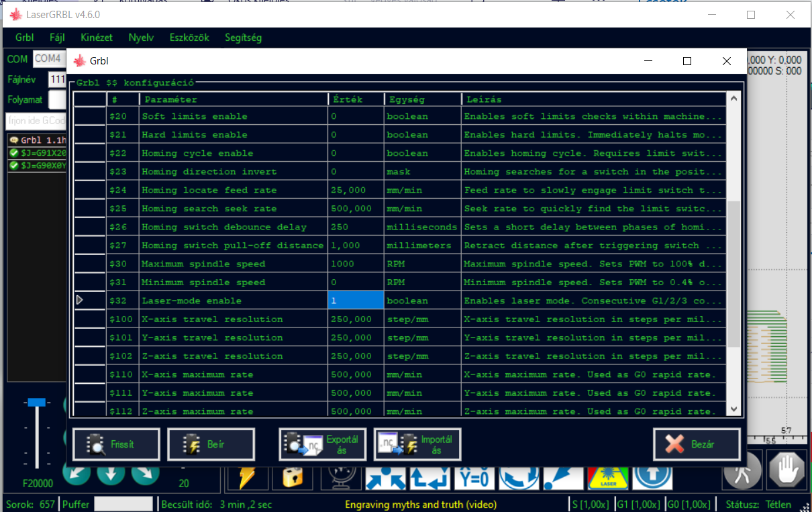
Task: Click the Grbl 1.1h console line
Action: click(x=38, y=140)
